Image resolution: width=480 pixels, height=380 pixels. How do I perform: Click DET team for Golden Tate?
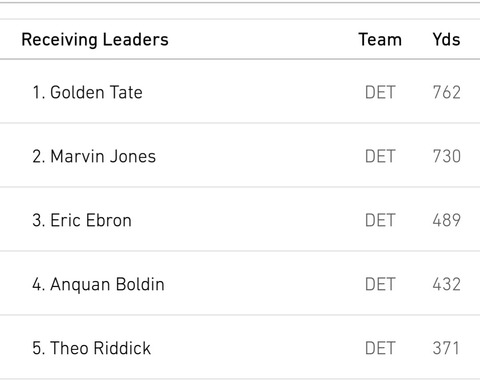pos(380,92)
